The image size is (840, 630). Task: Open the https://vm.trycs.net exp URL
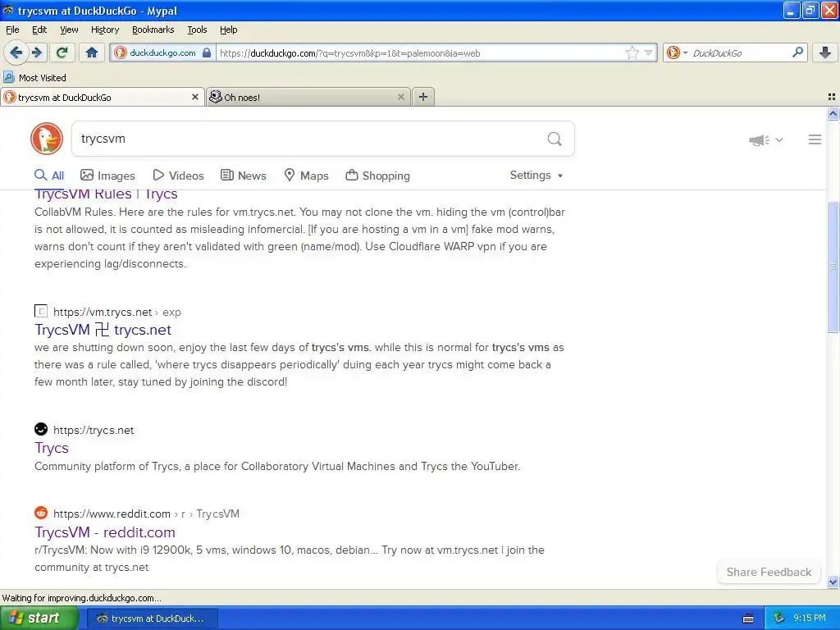tap(116, 312)
